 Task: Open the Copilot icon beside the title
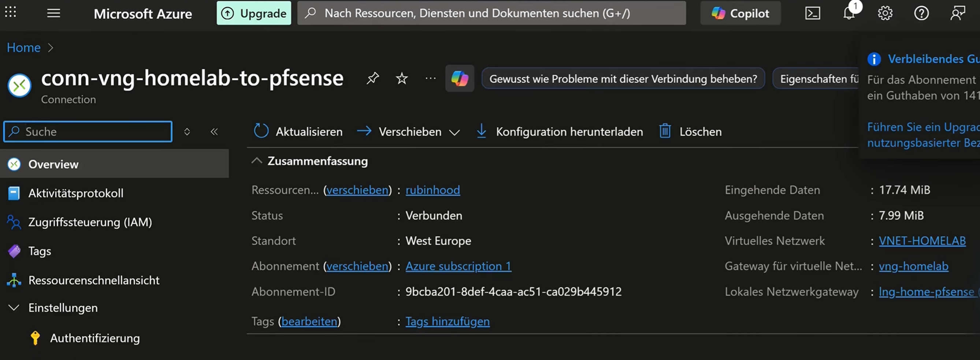pos(460,79)
